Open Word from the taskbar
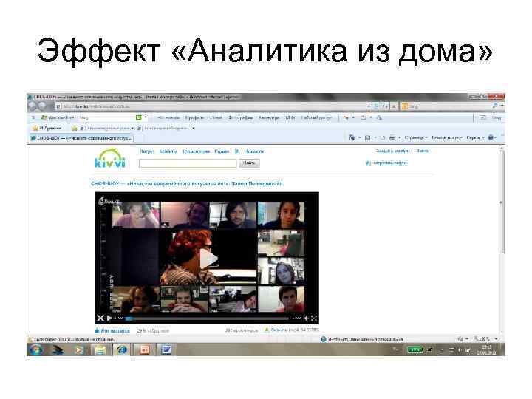 tap(166, 349)
